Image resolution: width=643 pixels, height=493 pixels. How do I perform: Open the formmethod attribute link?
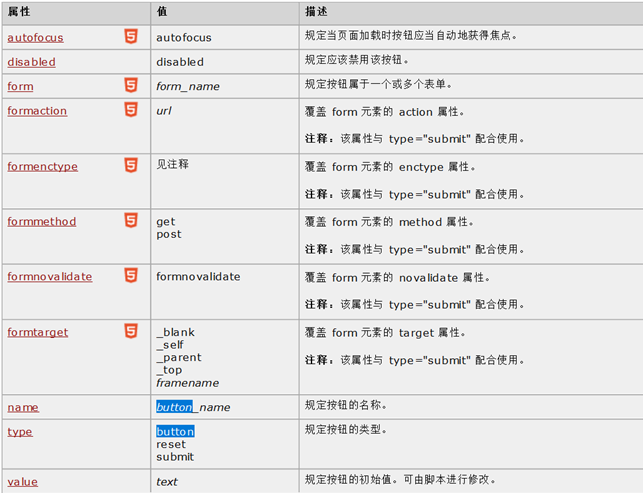click(42, 221)
